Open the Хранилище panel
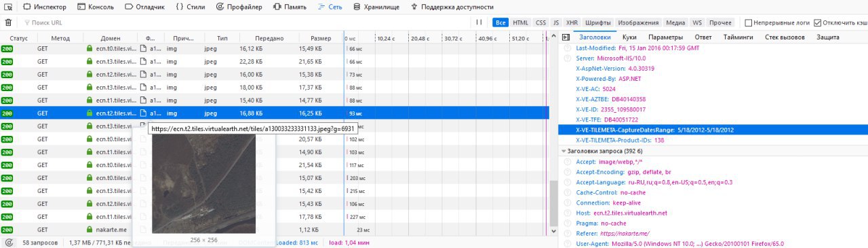The image size is (868, 248). click(x=376, y=7)
